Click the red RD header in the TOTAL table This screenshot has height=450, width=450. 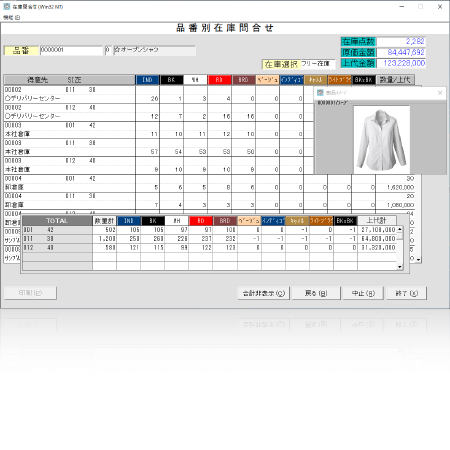pyautogui.click(x=201, y=221)
